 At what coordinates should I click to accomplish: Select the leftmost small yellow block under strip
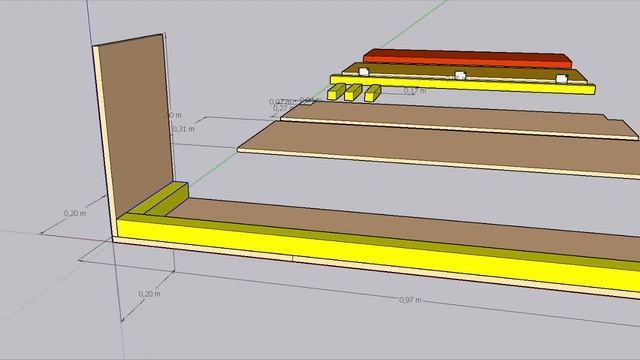coord(336,92)
